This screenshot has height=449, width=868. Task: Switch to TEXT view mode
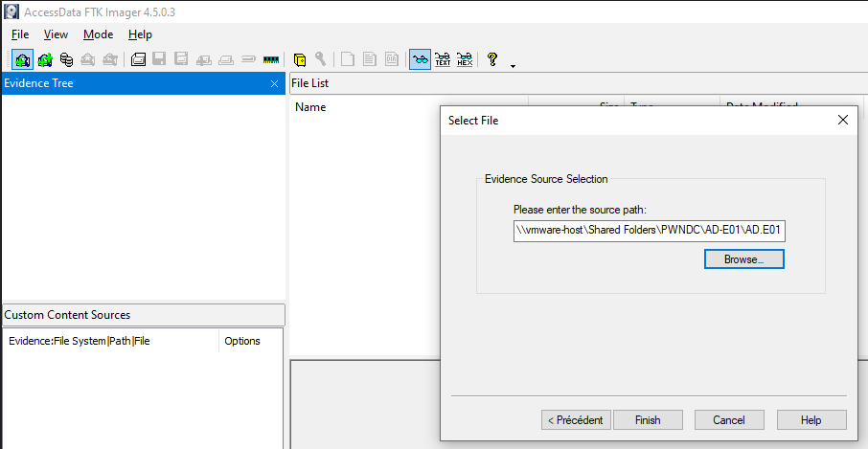click(443, 59)
